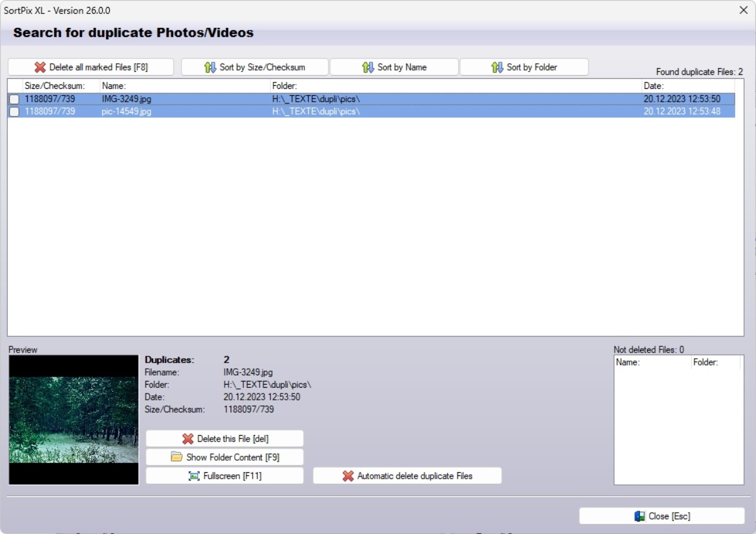
Task: Click Fullscreen [F11] button label
Action: click(x=232, y=476)
